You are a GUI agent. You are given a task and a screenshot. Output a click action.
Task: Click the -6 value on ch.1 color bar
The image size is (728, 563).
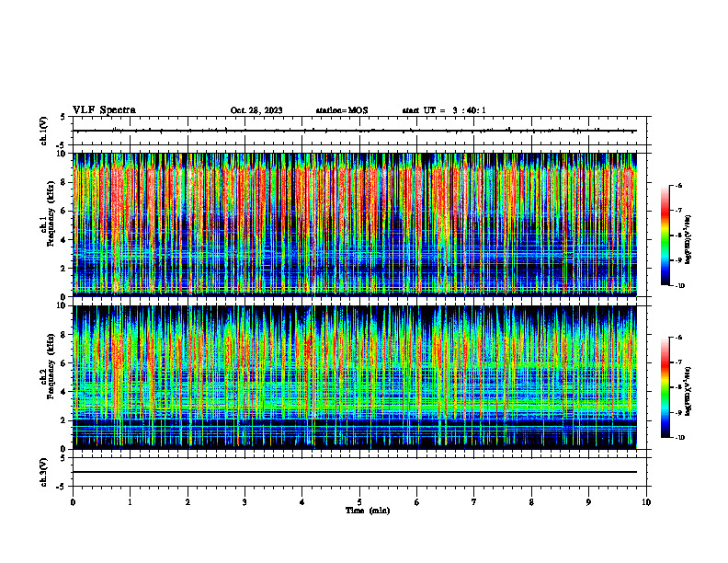678,185
